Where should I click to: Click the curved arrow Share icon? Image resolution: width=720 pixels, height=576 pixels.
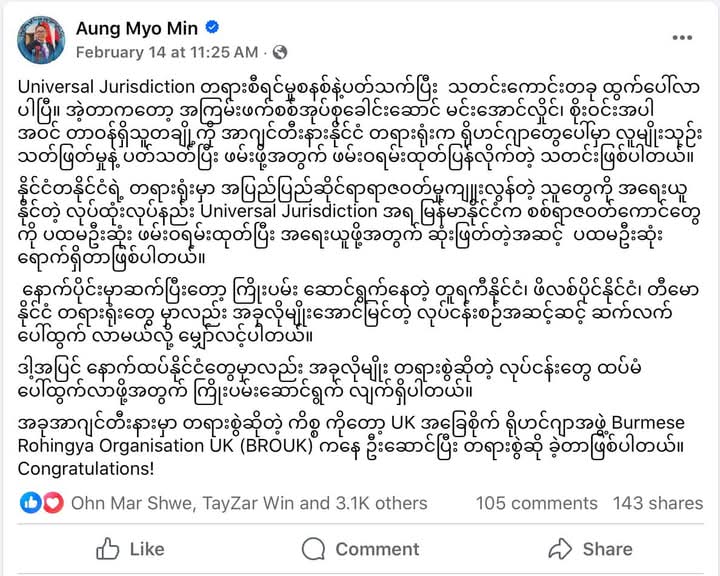click(x=560, y=548)
